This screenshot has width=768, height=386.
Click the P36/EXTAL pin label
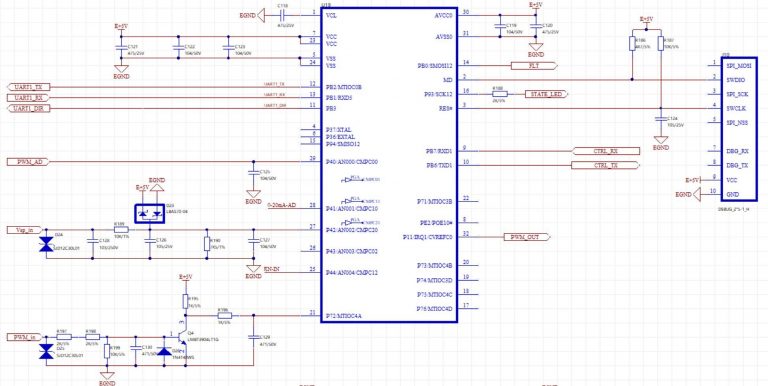(341, 137)
